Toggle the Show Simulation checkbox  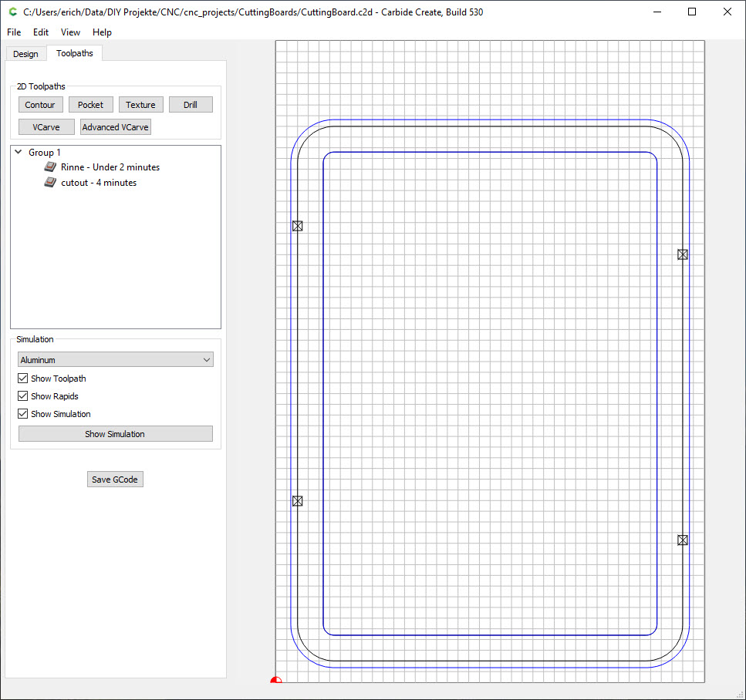point(23,414)
